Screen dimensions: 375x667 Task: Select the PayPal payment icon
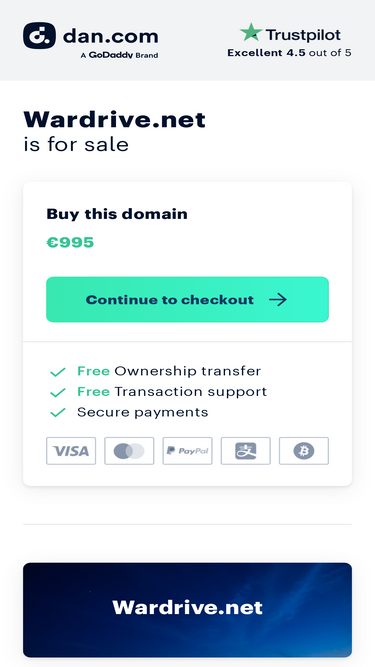coord(188,451)
